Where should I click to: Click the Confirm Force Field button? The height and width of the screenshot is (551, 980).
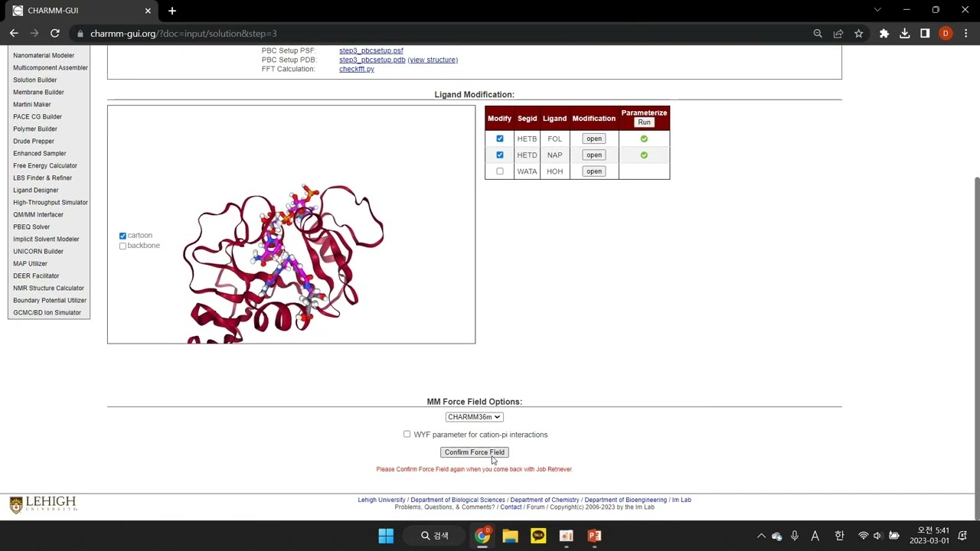tap(474, 452)
